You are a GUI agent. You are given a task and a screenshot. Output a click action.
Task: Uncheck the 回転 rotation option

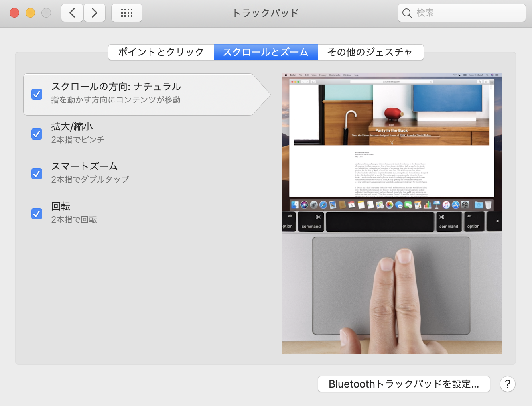pos(36,214)
